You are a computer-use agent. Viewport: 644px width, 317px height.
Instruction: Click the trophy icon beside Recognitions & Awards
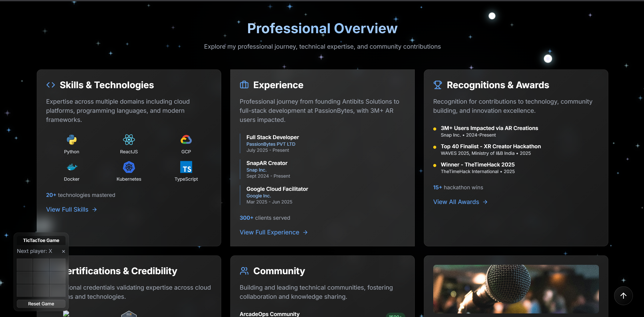point(438,85)
